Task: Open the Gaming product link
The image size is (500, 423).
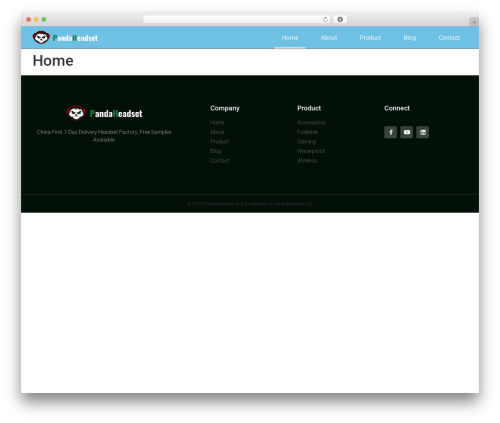Action: click(x=306, y=142)
